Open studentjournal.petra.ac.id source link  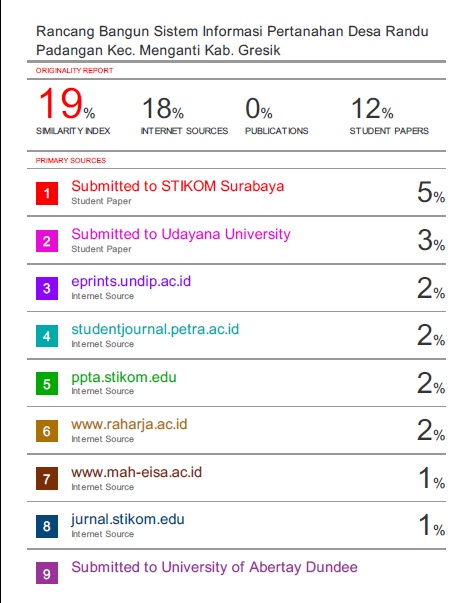[x=155, y=330]
